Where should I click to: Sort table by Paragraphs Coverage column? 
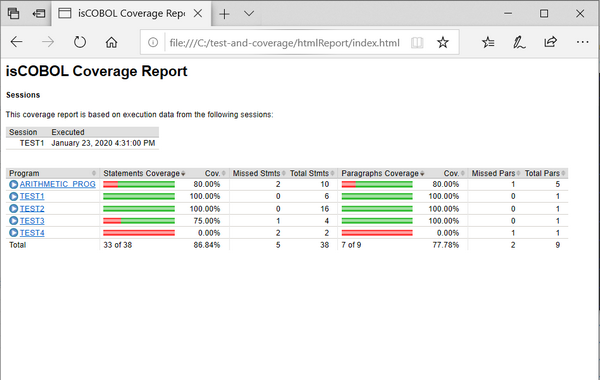pos(383,173)
